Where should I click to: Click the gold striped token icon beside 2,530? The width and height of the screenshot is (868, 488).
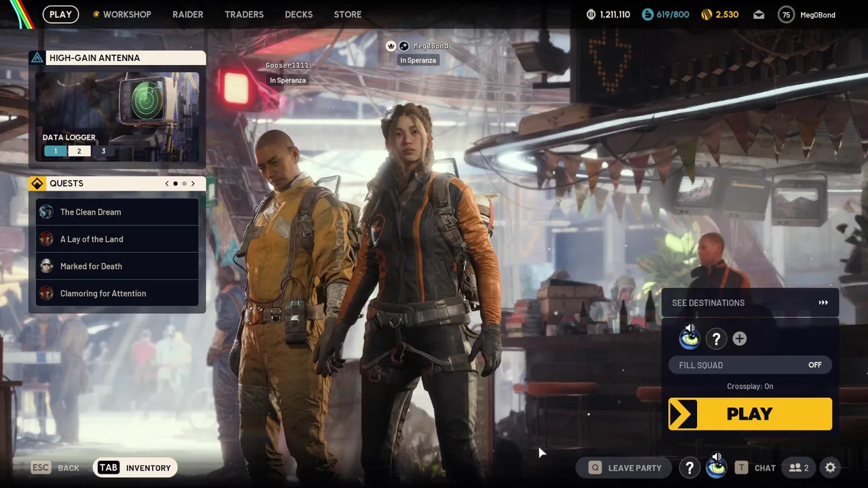click(705, 14)
